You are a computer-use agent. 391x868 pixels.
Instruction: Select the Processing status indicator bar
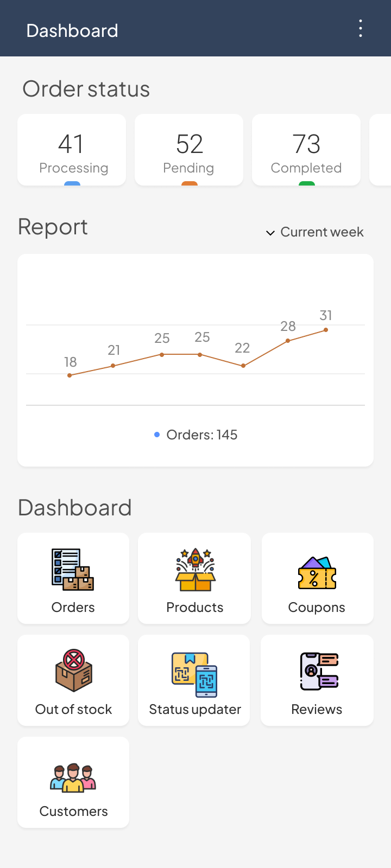[72, 184]
